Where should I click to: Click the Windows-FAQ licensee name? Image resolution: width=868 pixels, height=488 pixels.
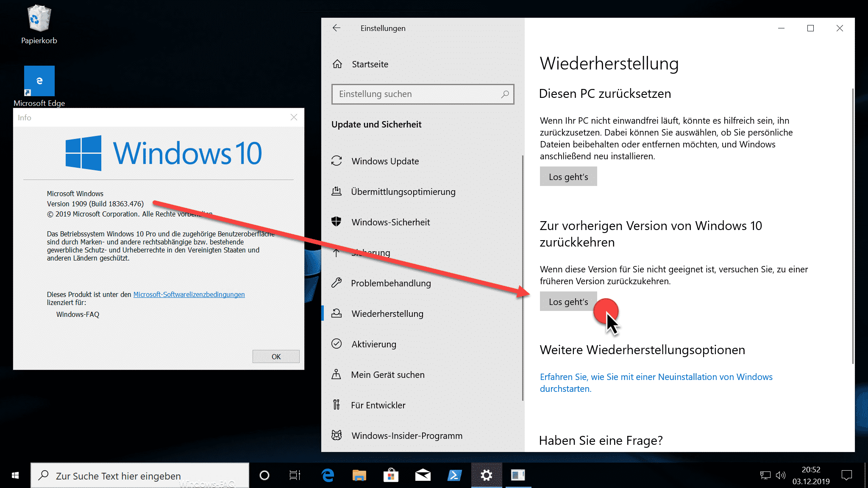pos(78,314)
